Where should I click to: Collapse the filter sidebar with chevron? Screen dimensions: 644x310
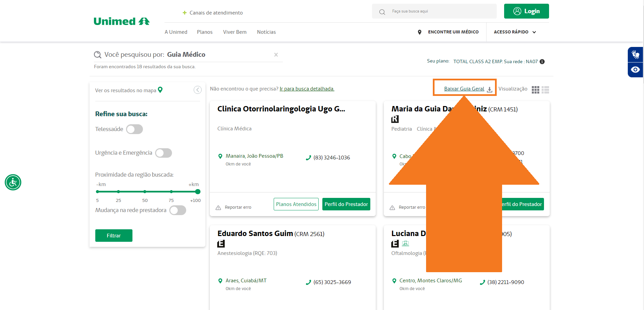(x=198, y=90)
